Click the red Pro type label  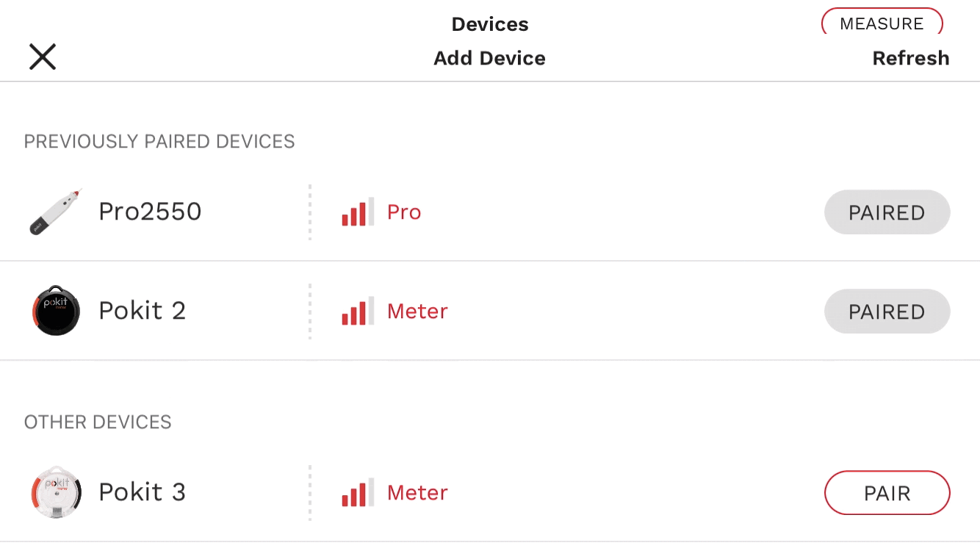(404, 212)
